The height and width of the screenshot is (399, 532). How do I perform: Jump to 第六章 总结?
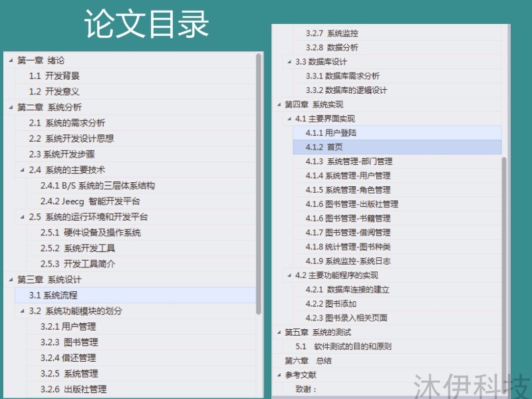coord(308,360)
